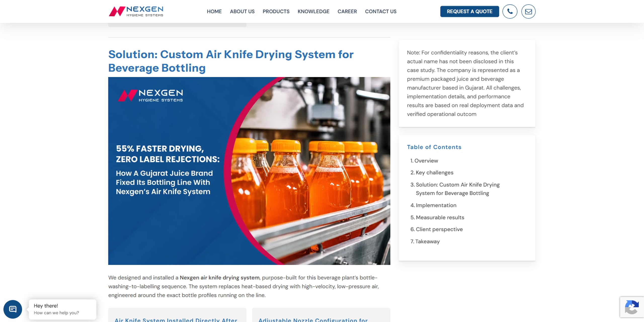Open the ABOUT US menu item

click(x=242, y=11)
